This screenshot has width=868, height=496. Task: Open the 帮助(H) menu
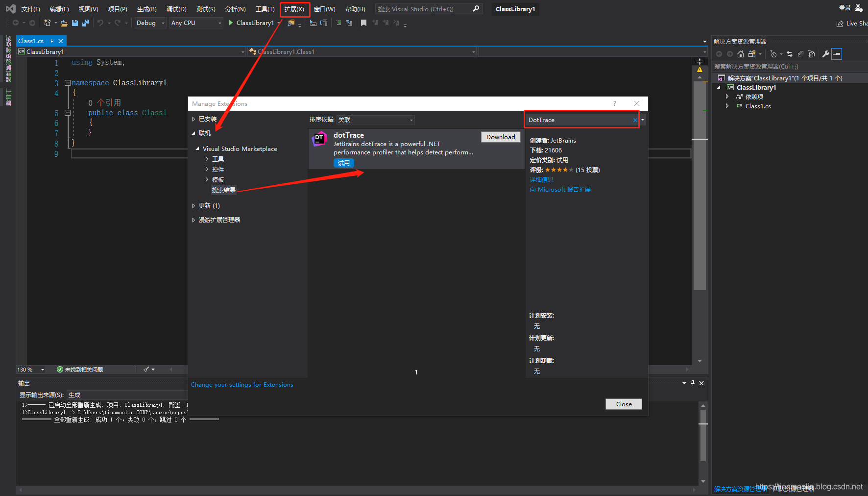(355, 9)
